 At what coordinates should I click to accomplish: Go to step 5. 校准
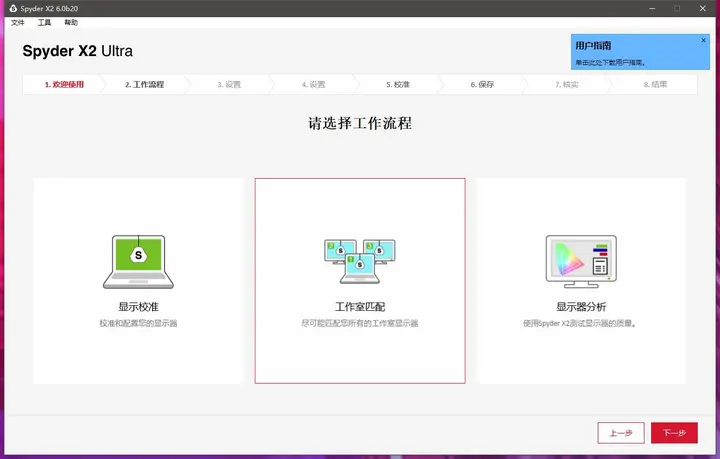[x=398, y=84]
